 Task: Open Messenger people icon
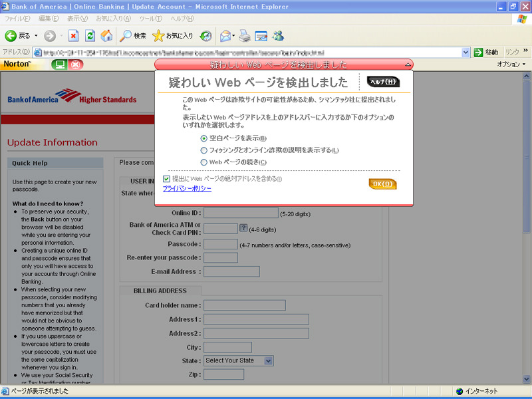coord(278,36)
